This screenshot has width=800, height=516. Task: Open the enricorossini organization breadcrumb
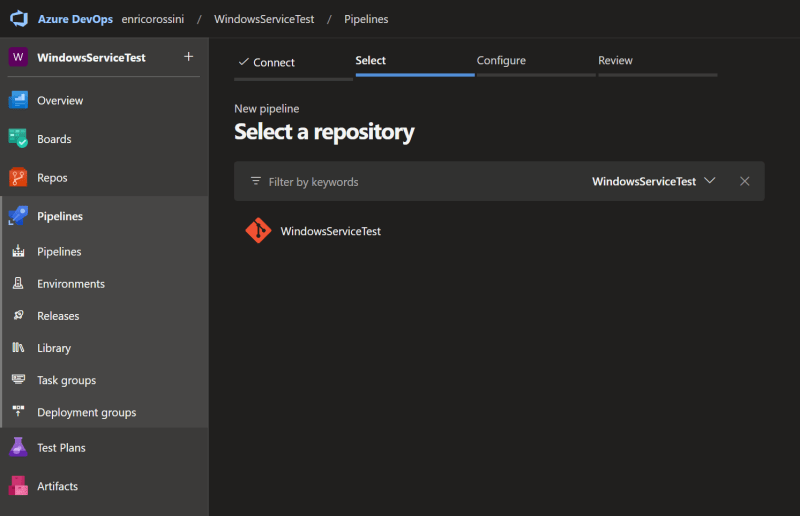click(x=153, y=19)
